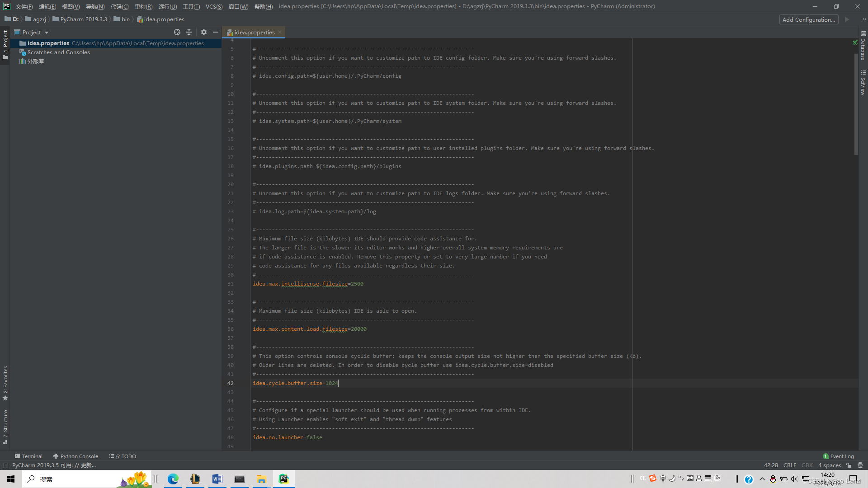Open the Database tool window
The height and width of the screenshot is (488, 868).
coord(863,50)
